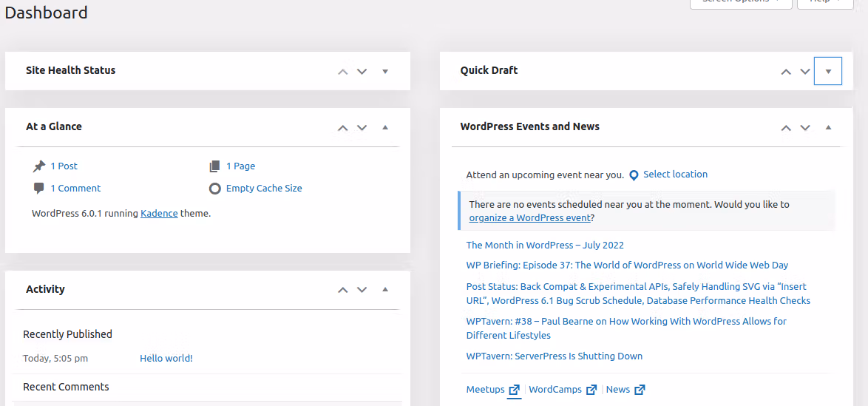Open organize a WordPress event link
This screenshot has height=406, width=868.
(x=530, y=217)
